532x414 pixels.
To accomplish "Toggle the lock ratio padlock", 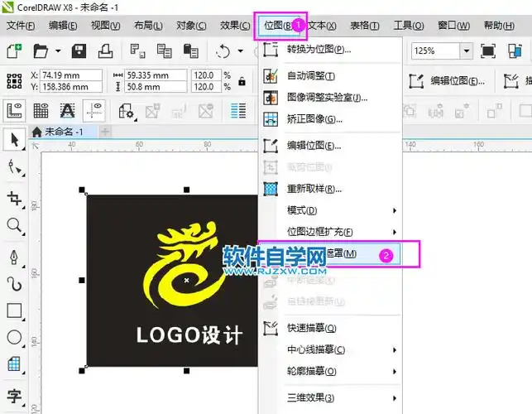I will (x=242, y=81).
